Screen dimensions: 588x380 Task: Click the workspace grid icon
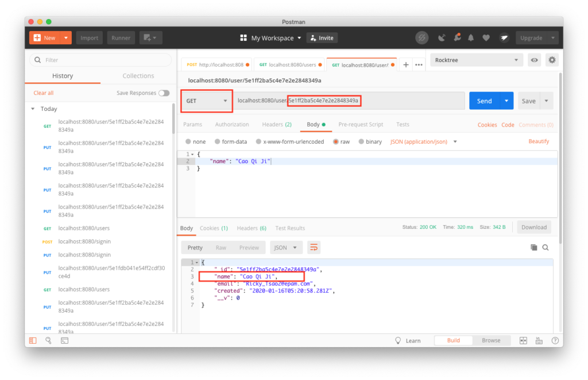pos(243,38)
